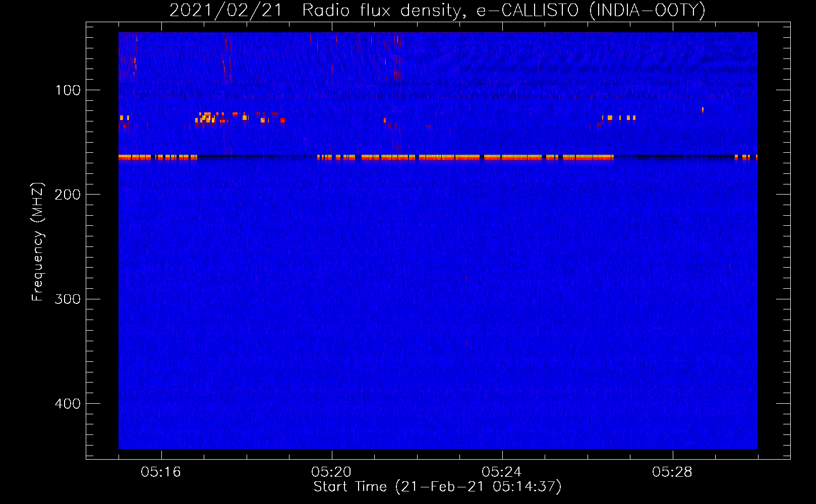Image resolution: width=816 pixels, height=504 pixels.
Task: Click the 05:28 time tick label
Action: [672, 472]
